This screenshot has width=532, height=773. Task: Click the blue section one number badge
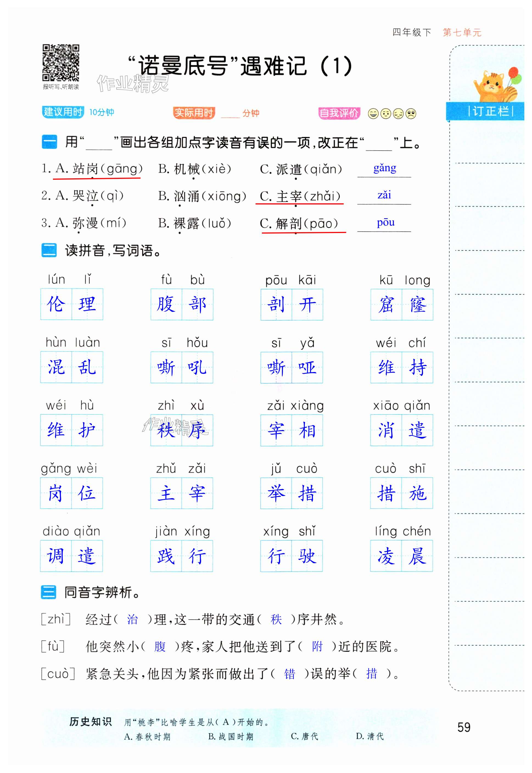pos(50,142)
